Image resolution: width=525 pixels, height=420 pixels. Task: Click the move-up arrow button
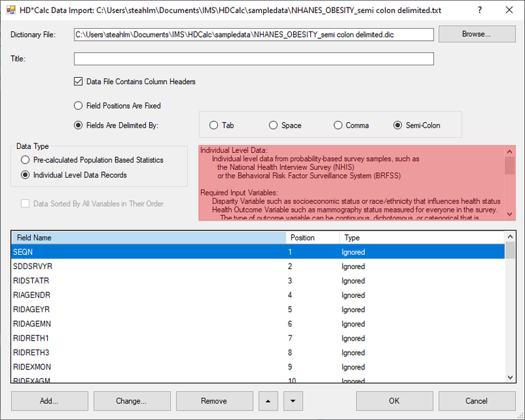point(268,401)
